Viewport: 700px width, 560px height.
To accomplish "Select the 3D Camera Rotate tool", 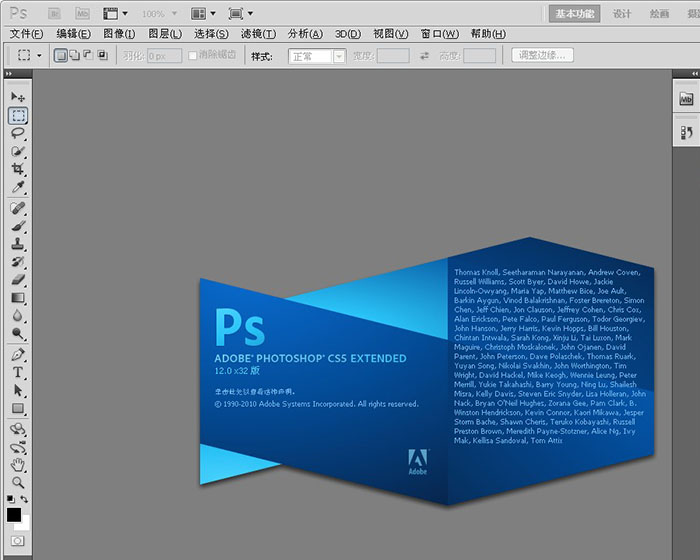I will [18, 447].
